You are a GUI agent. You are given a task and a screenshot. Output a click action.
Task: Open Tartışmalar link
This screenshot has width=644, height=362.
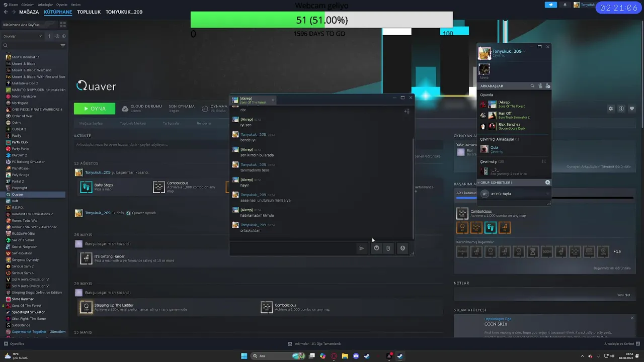[171, 124]
